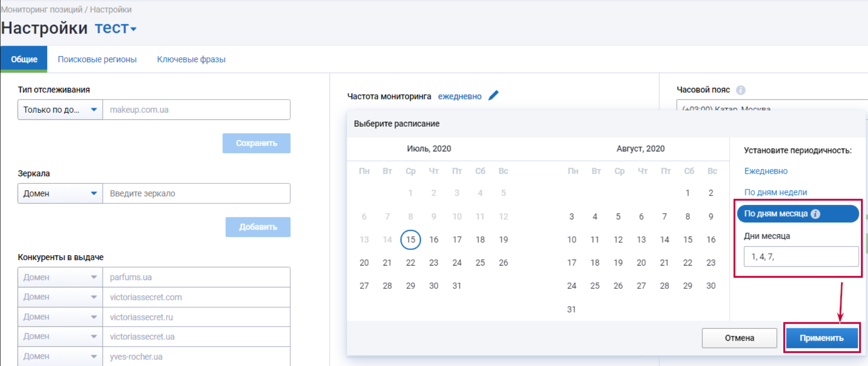
Task: Select the По дням месяца option
Action: pos(775,214)
